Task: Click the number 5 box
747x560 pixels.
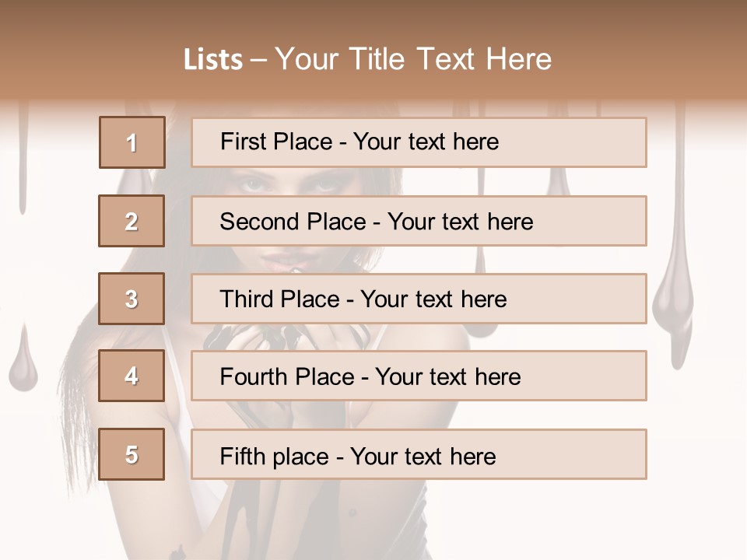Action: click(x=132, y=454)
